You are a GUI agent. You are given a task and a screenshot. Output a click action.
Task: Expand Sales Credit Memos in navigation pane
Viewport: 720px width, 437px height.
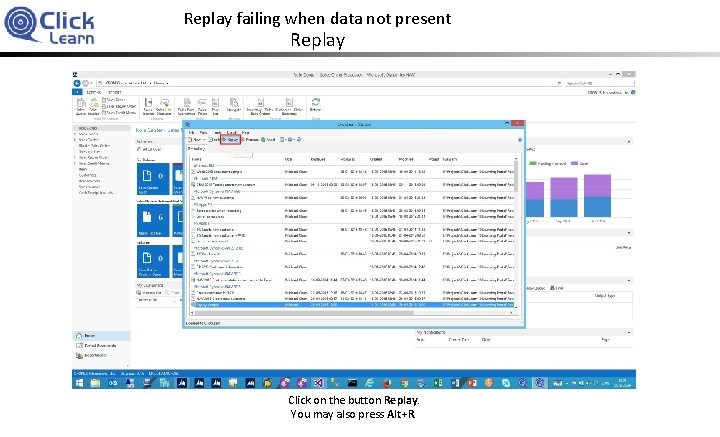click(75, 163)
